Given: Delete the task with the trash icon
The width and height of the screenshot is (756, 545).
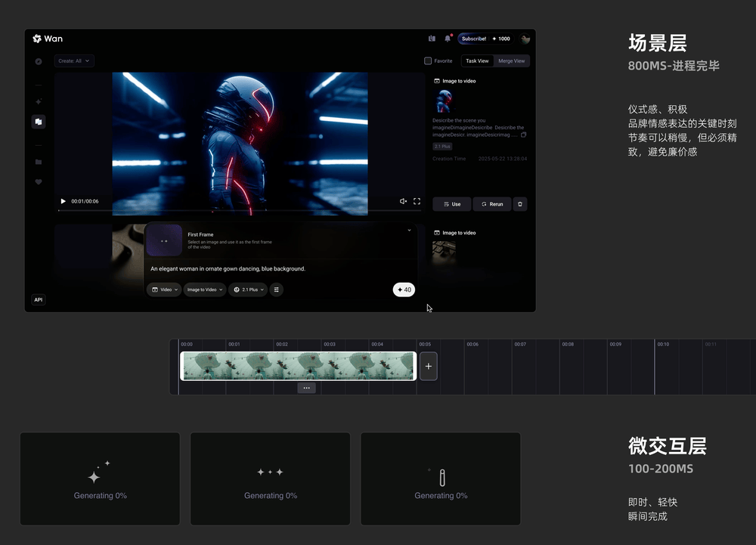Looking at the screenshot, I should [520, 204].
